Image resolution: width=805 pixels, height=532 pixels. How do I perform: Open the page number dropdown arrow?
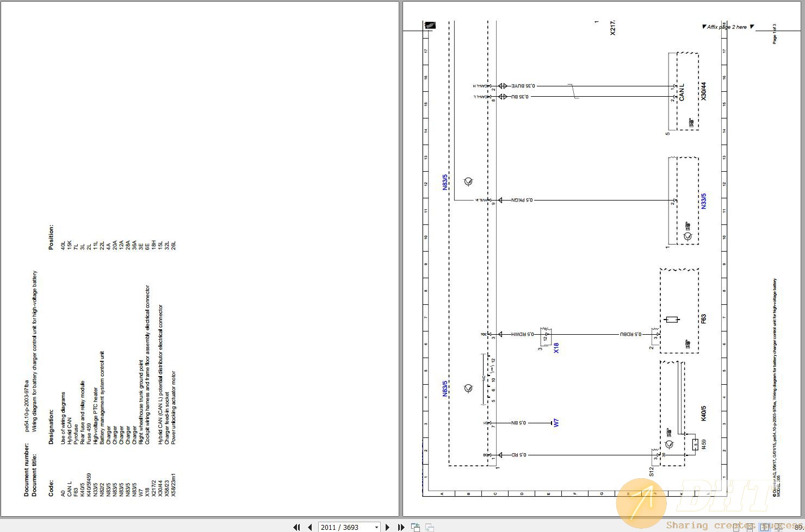tap(376, 527)
